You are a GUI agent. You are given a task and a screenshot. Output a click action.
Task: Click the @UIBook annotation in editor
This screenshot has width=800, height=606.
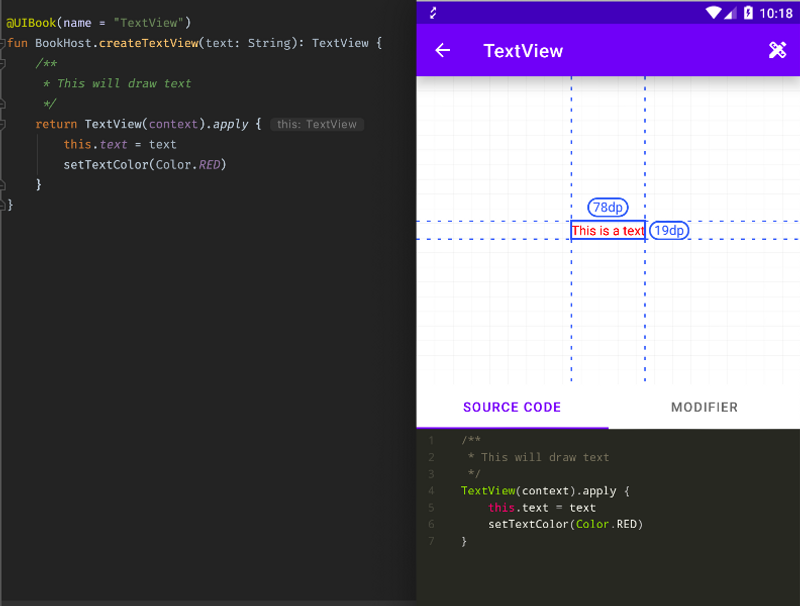pyautogui.click(x=31, y=22)
